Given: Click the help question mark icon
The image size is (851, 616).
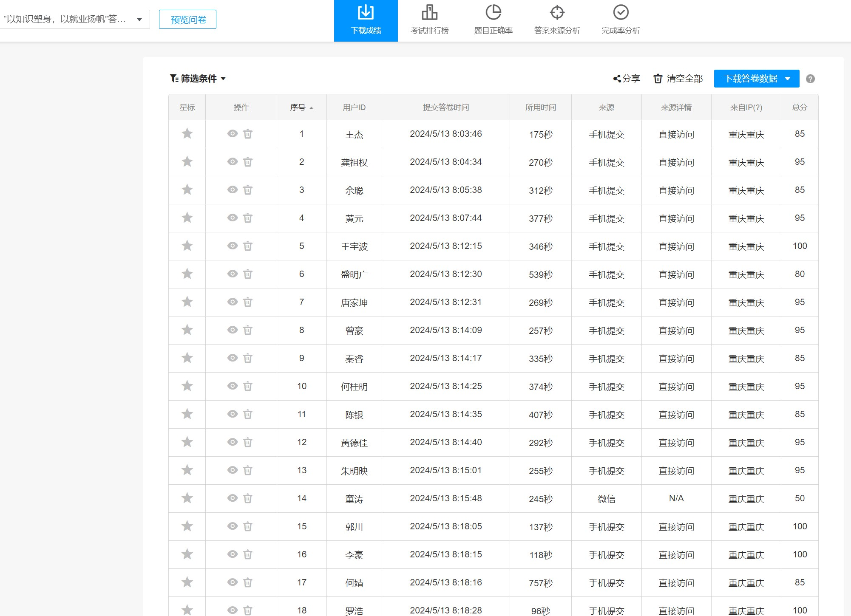Looking at the screenshot, I should coord(810,79).
